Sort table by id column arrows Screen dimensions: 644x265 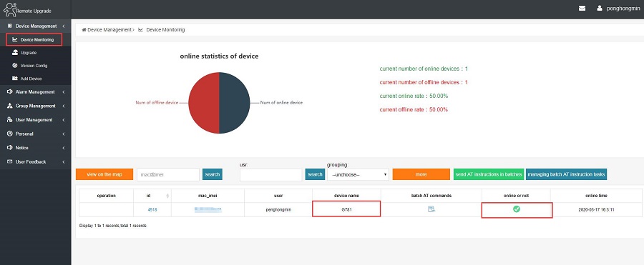(x=167, y=196)
